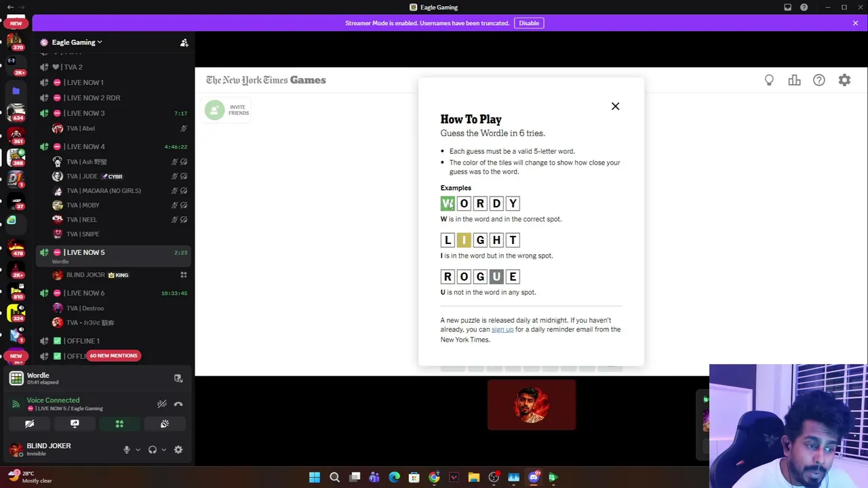Open the Wordle settings gear
Viewport: 868px width, 488px height.
pos(844,80)
